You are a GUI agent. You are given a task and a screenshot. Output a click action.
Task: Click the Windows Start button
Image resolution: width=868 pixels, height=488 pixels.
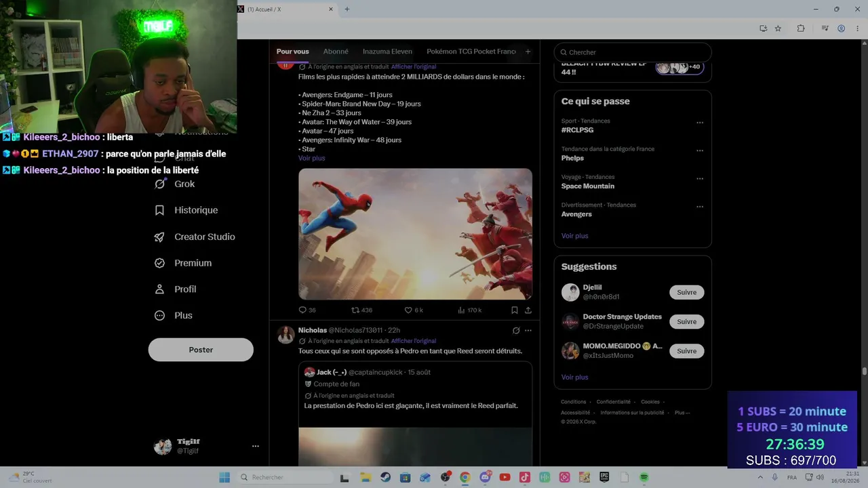[x=224, y=477]
